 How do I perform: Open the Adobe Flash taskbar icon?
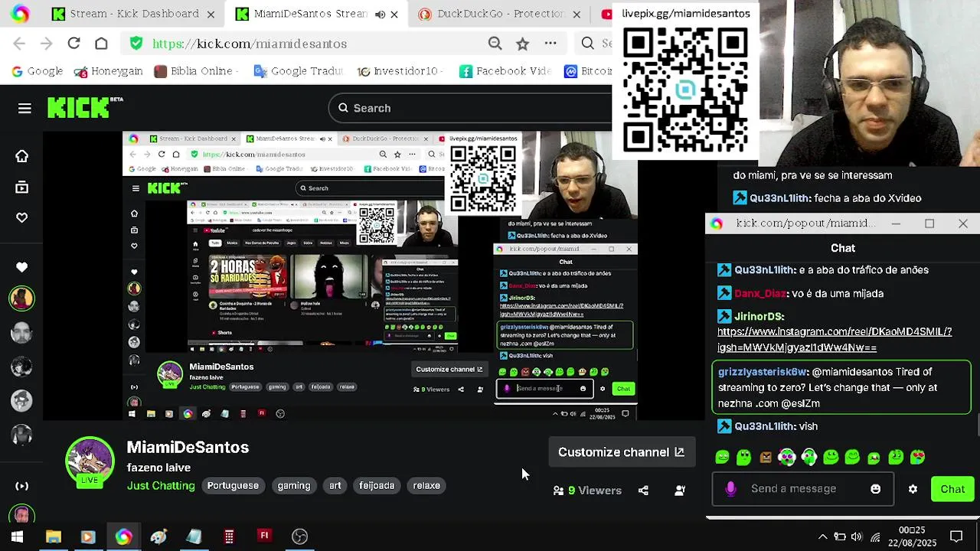point(264,536)
